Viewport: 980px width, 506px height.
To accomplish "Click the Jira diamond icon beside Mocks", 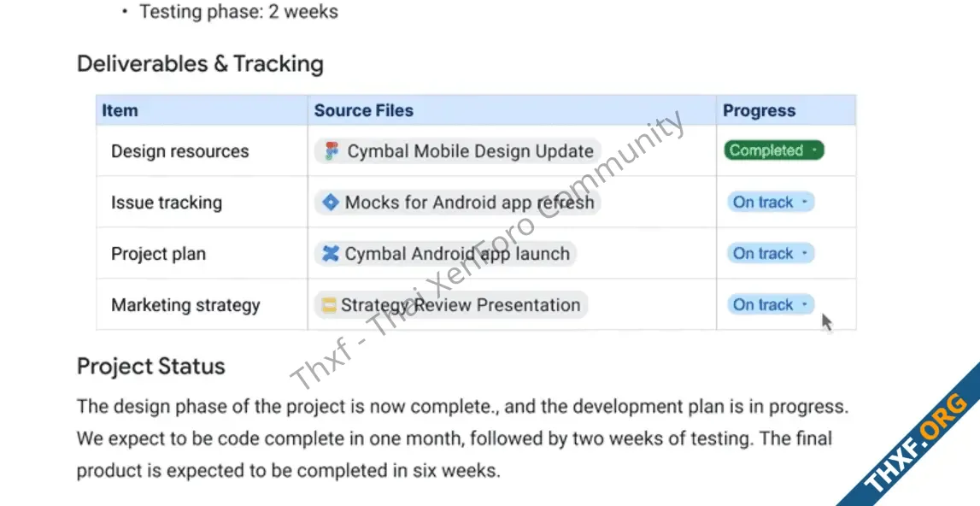I will [x=330, y=202].
